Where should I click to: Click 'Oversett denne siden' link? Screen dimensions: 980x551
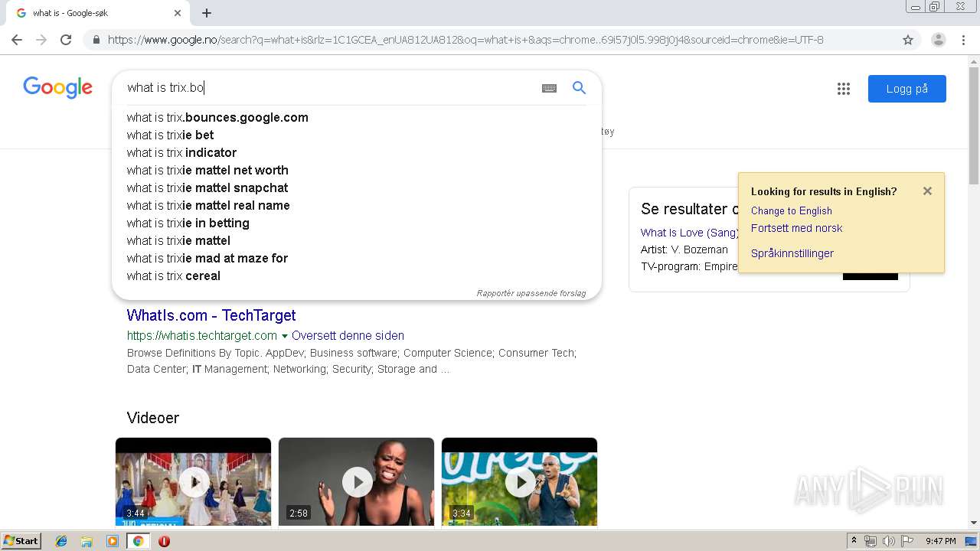coord(348,335)
